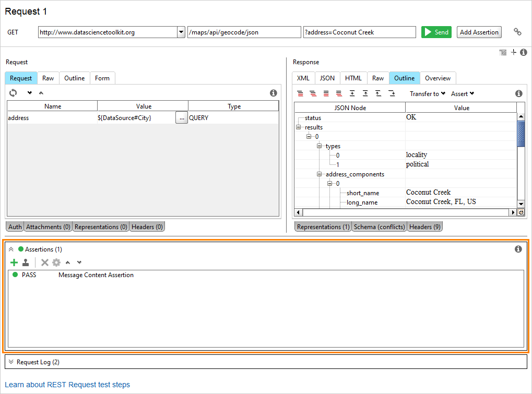This screenshot has height=394, width=532.
Task: Open Learn about REST Request test steps link
Action: coord(67,385)
